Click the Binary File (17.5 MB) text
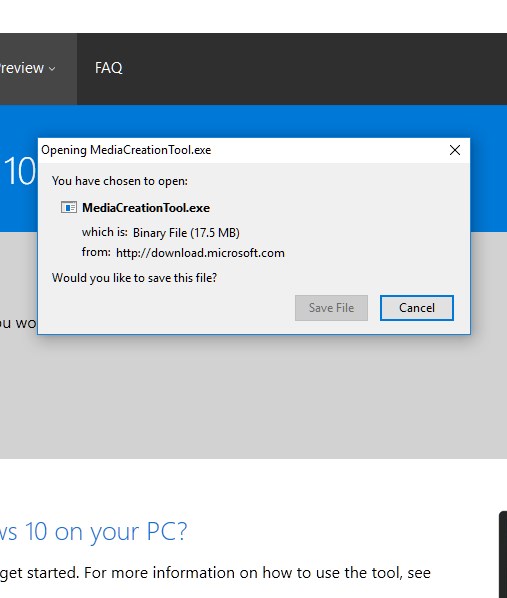The width and height of the screenshot is (507, 598). click(186, 233)
